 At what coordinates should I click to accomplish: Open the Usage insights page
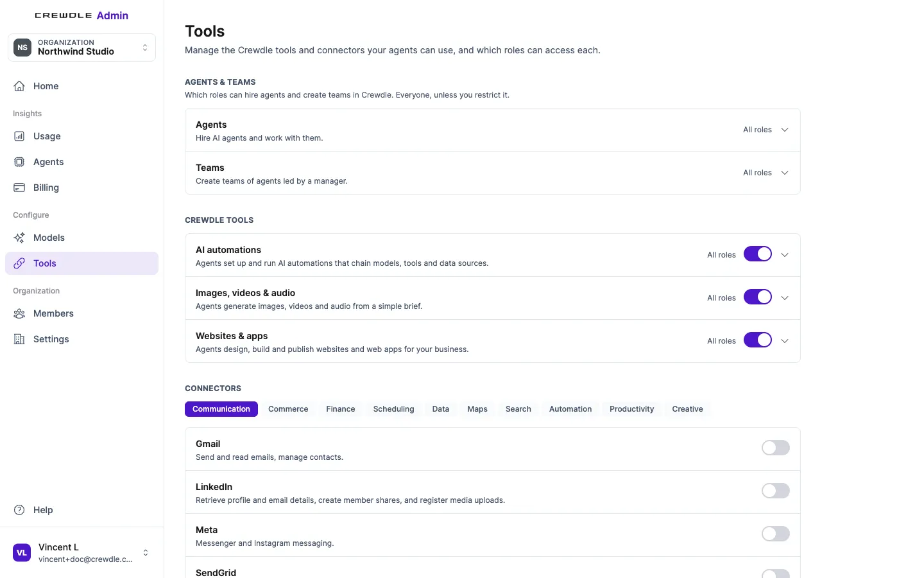click(81, 136)
